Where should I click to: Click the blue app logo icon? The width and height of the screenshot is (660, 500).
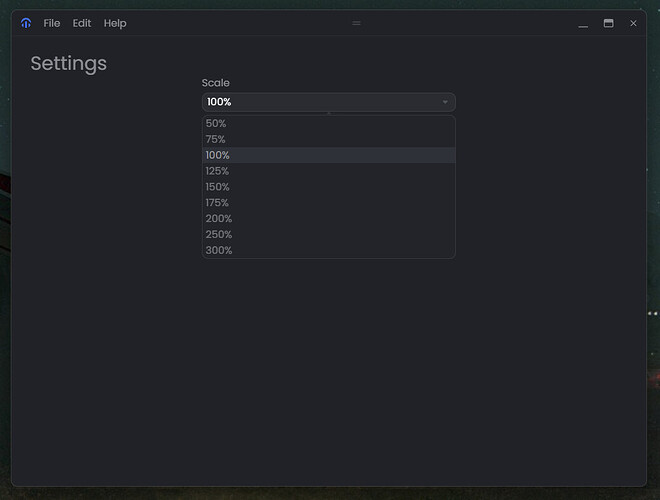pyautogui.click(x=26, y=23)
